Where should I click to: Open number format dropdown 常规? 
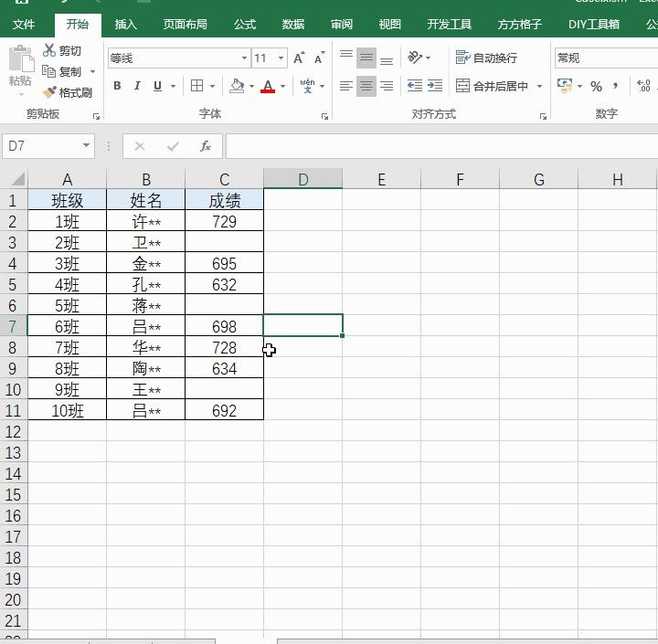[606, 58]
